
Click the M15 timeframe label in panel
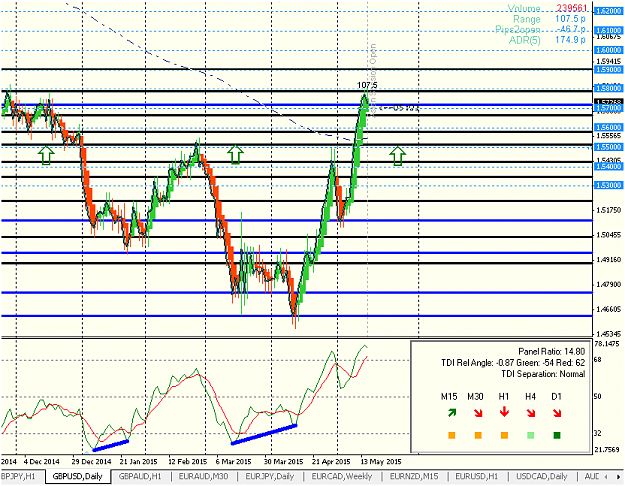click(x=449, y=396)
